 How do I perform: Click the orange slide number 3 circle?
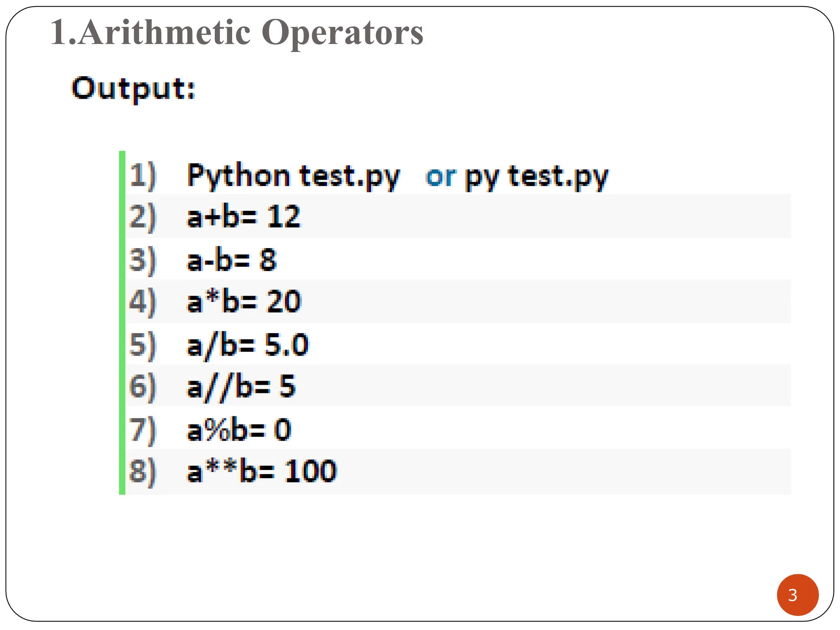pos(797,595)
